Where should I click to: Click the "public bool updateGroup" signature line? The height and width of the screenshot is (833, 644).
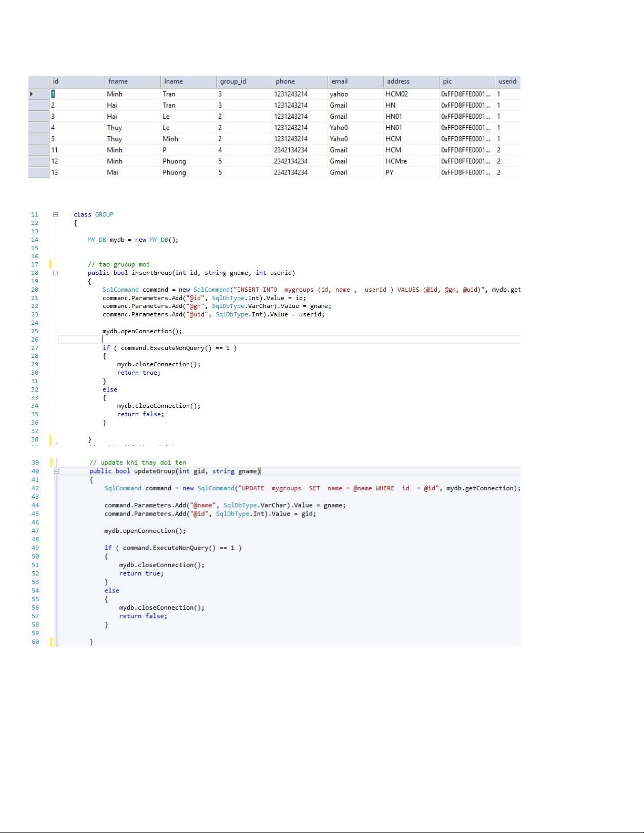tap(176, 471)
